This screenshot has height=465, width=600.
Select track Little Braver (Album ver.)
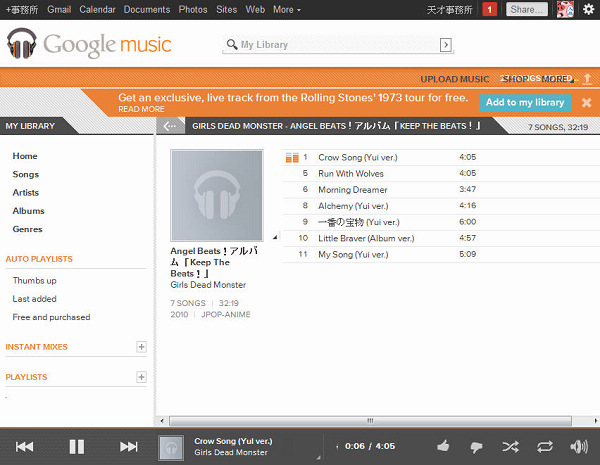point(441,238)
